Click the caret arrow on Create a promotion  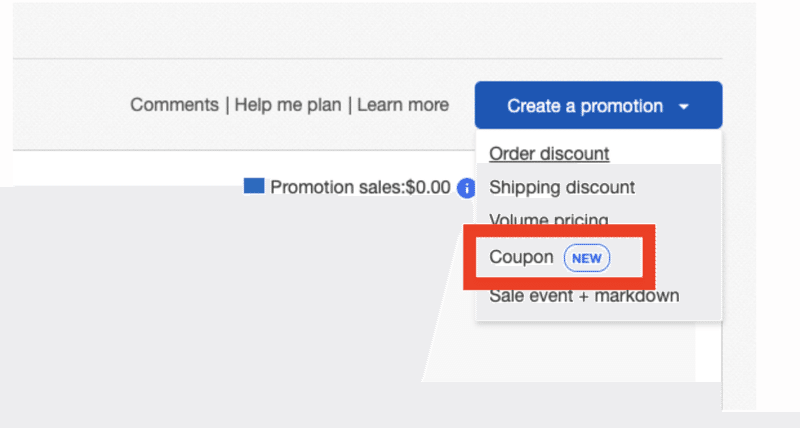684,107
